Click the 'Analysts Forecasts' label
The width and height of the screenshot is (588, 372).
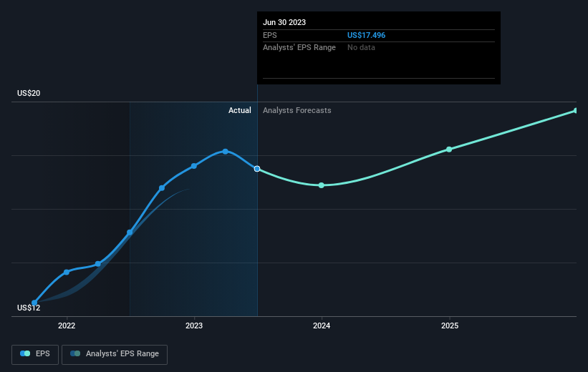click(297, 110)
